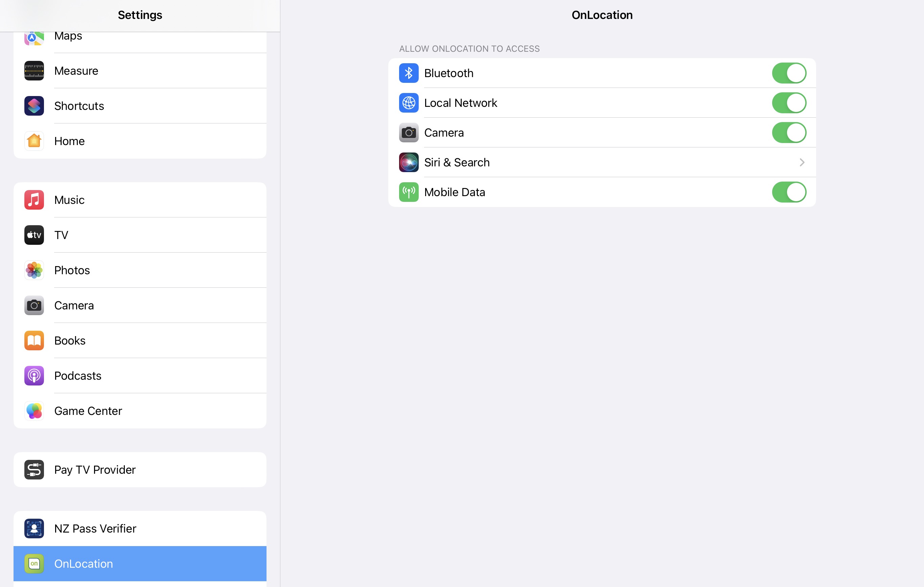
Task: Open Camera settings in sidebar
Action: (140, 305)
